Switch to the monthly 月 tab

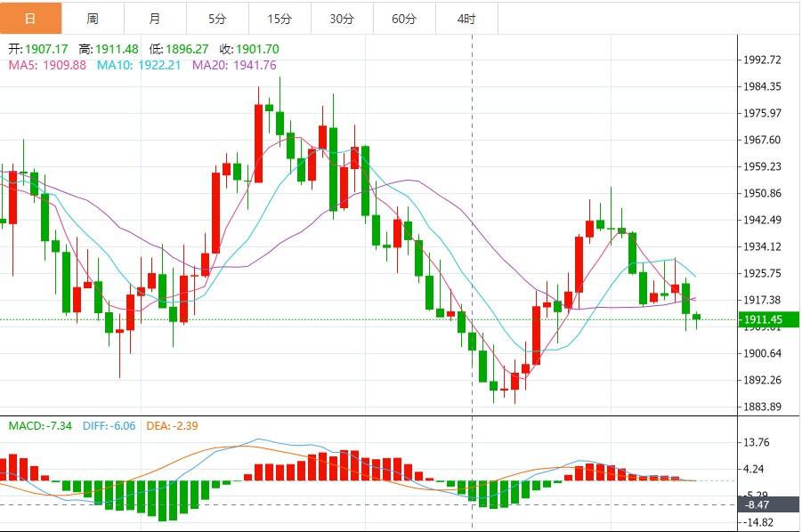point(156,19)
